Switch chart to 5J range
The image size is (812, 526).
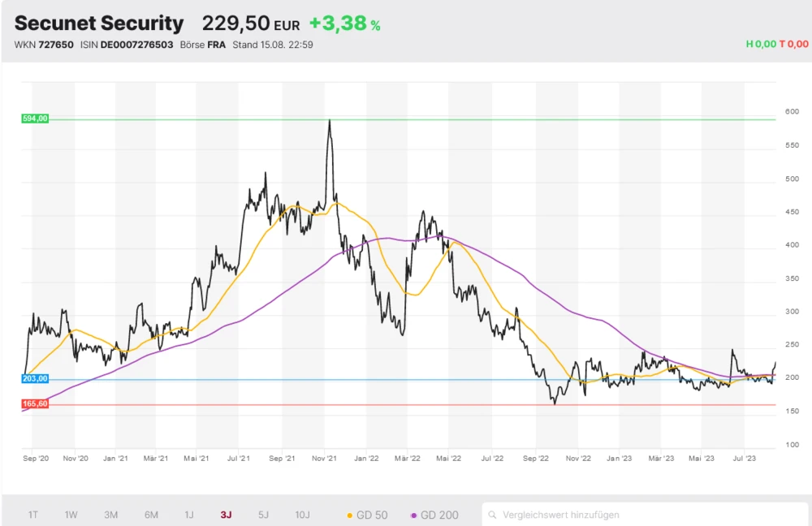[264, 515]
